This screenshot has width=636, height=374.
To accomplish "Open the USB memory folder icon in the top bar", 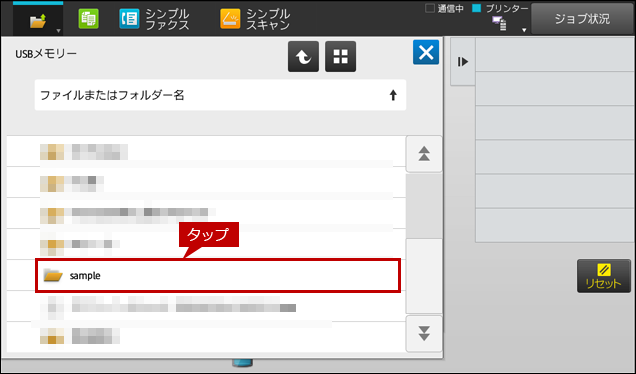I will pos(38,20).
